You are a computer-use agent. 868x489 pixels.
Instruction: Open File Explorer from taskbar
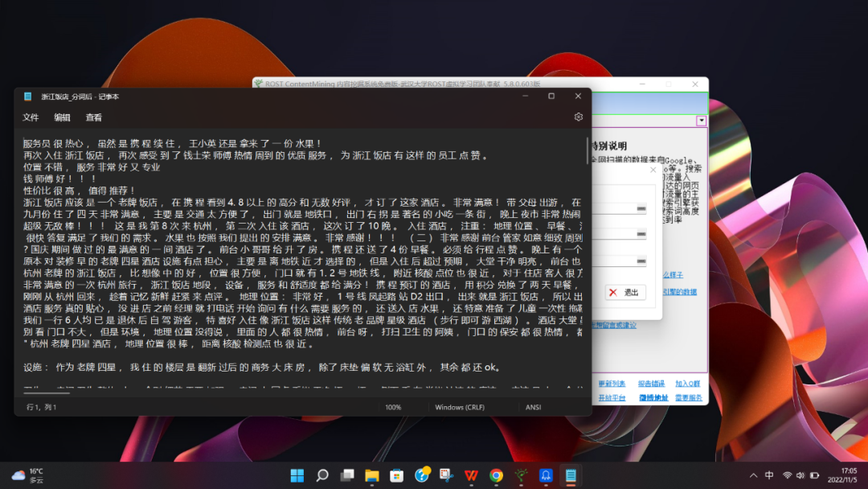pos(372,475)
